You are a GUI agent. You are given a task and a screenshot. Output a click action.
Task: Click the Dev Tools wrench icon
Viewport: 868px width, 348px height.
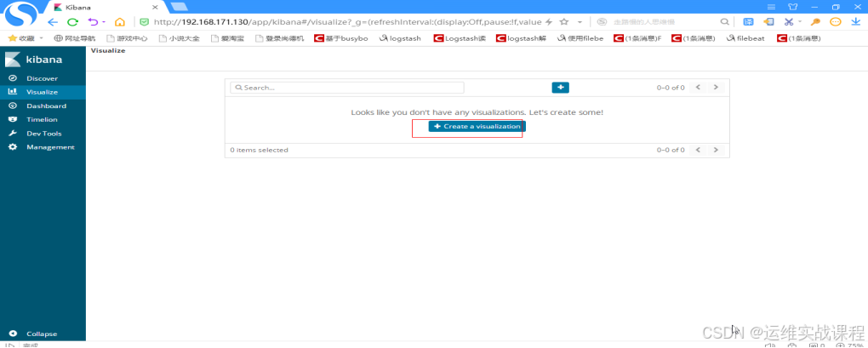[x=13, y=134]
